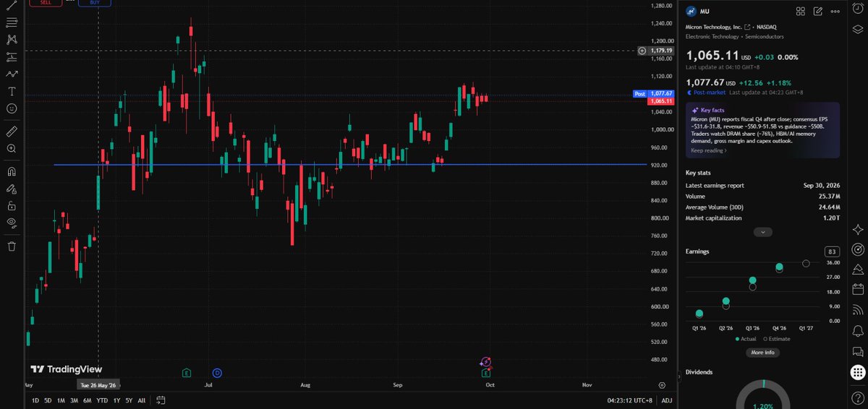Screen dimensions: 868x409
Task: Toggle stay in drawing mode pencil-lock
Action: pos(12,189)
